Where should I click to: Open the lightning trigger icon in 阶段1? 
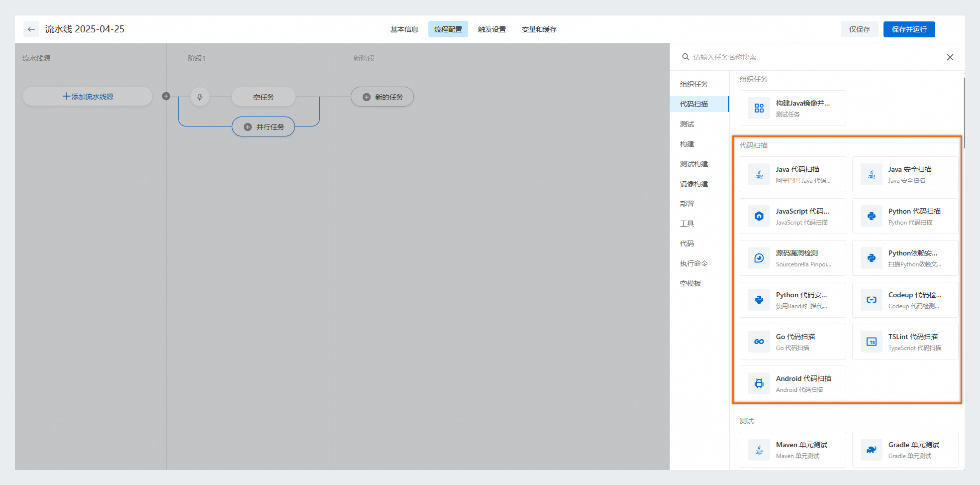(x=200, y=97)
